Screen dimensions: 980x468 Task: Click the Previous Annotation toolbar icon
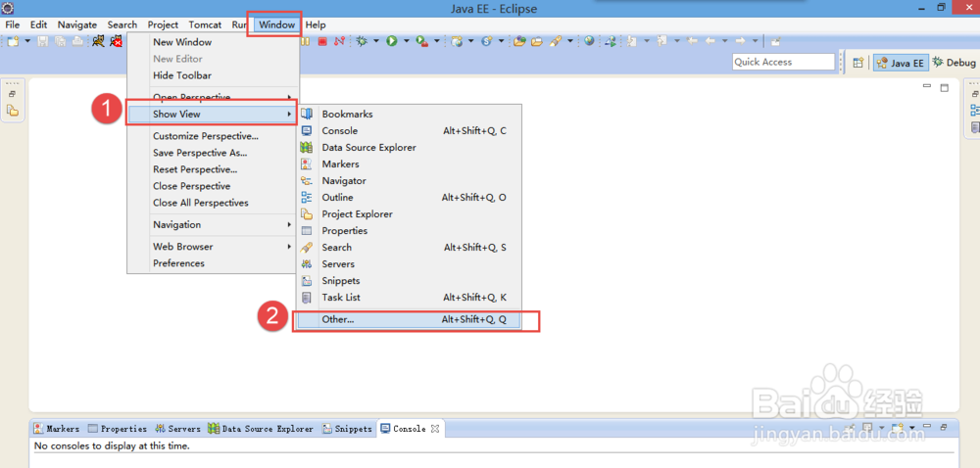(661, 41)
